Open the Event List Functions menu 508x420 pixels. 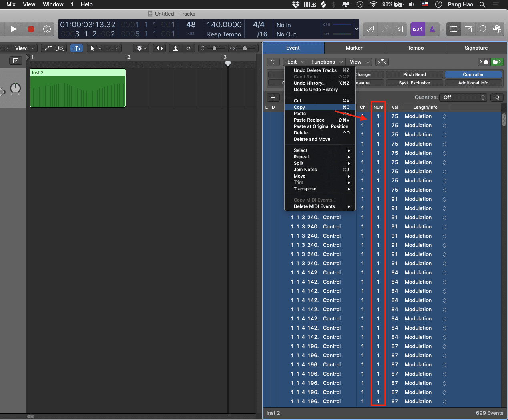click(x=327, y=62)
